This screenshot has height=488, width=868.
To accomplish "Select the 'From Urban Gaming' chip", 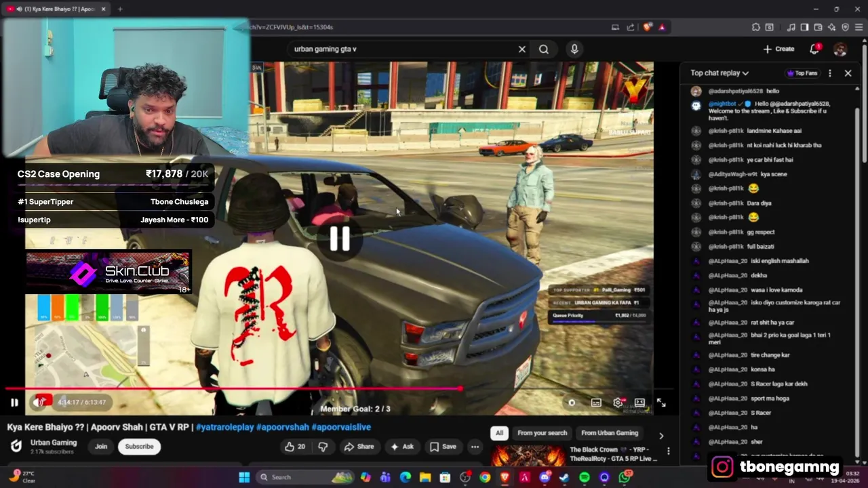I will pos(610,433).
